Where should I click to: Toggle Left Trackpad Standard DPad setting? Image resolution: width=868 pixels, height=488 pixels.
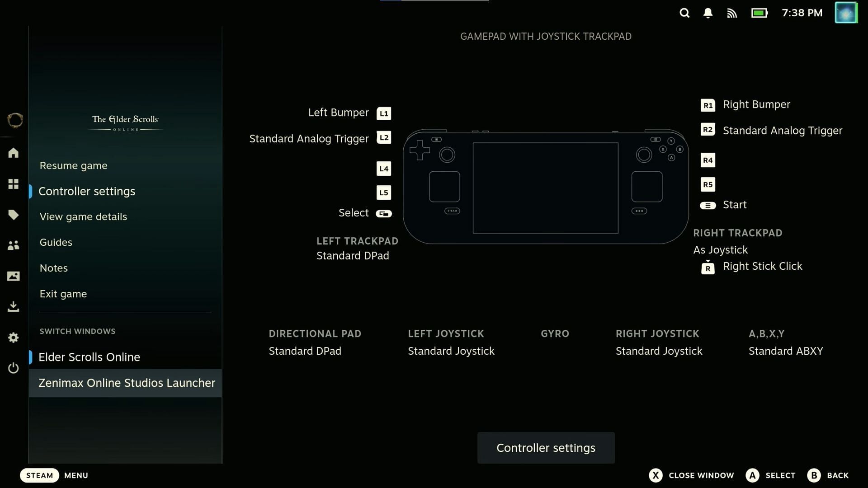click(352, 255)
